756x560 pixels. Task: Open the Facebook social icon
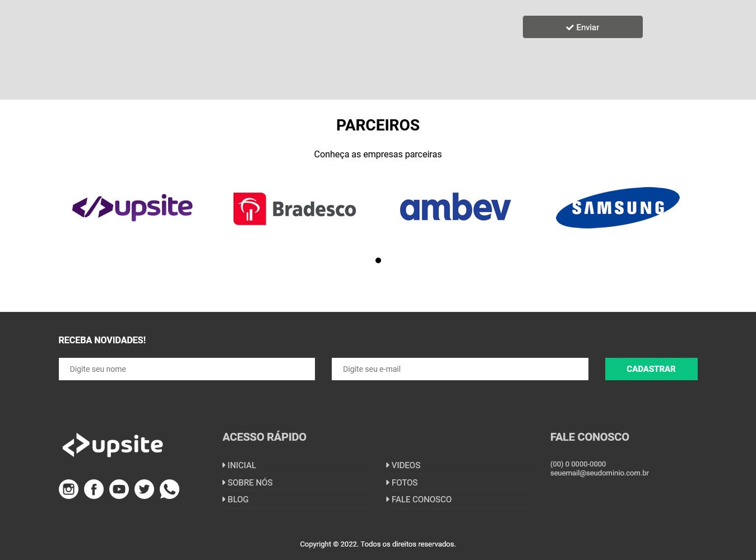point(94,489)
